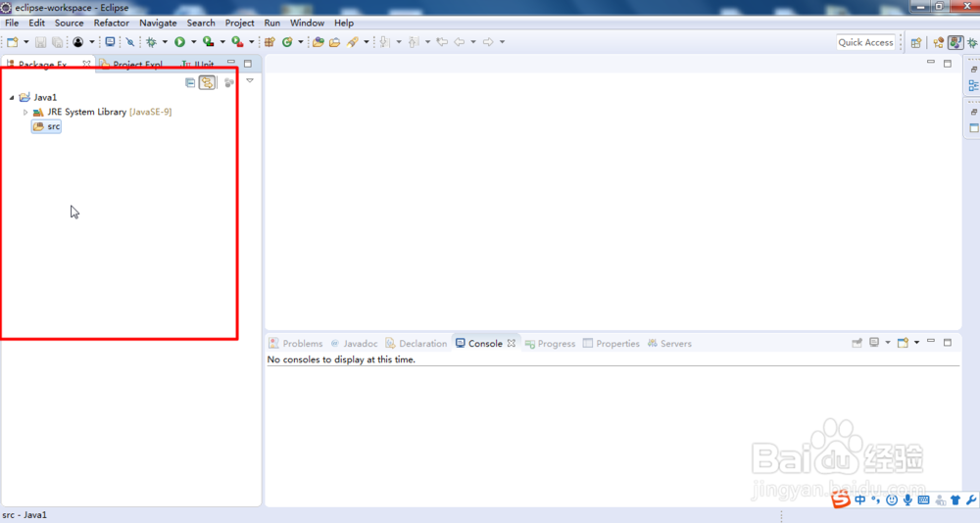Open the Search menu
The width and height of the screenshot is (980, 523).
pyautogui.click(x=201, y=23)
